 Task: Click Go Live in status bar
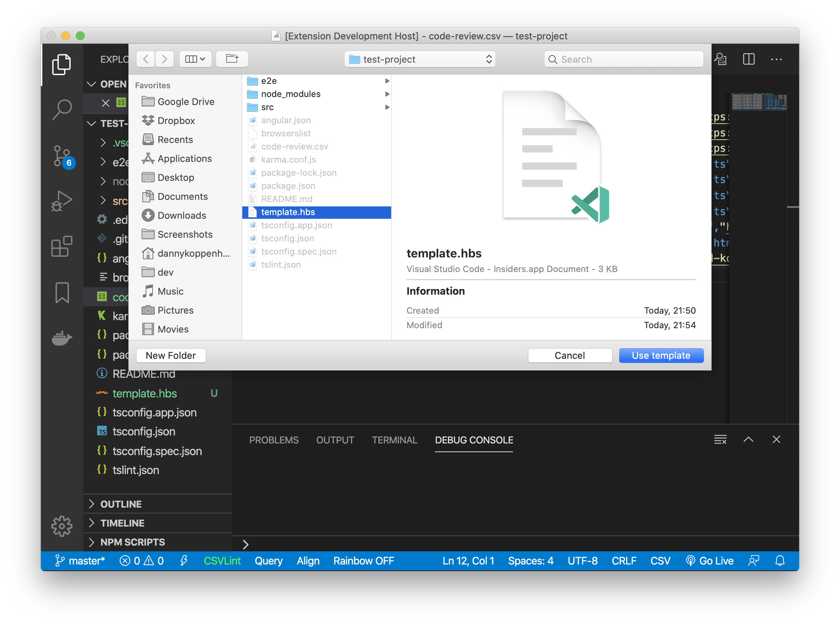[x=710, y=561]
